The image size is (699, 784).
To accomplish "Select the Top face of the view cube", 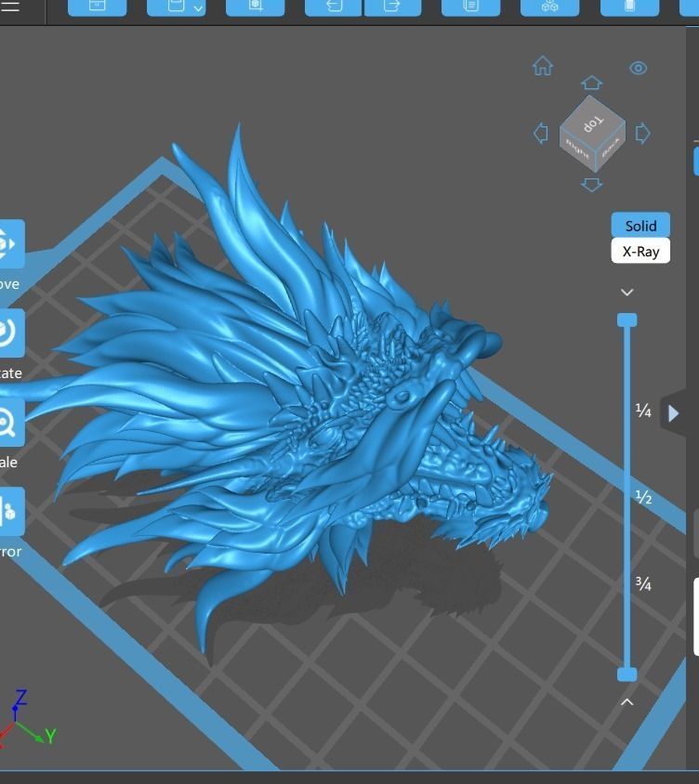I will pos(593,123).
